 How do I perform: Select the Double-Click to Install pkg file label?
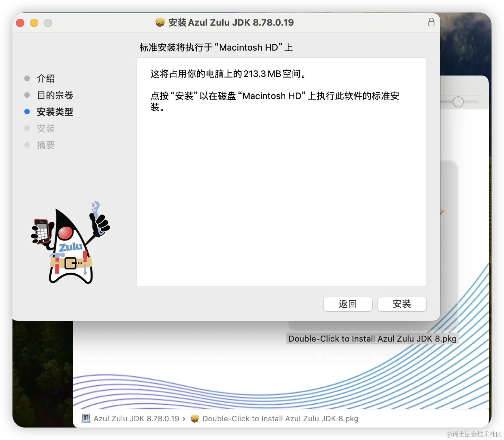[x=372, y=338]
